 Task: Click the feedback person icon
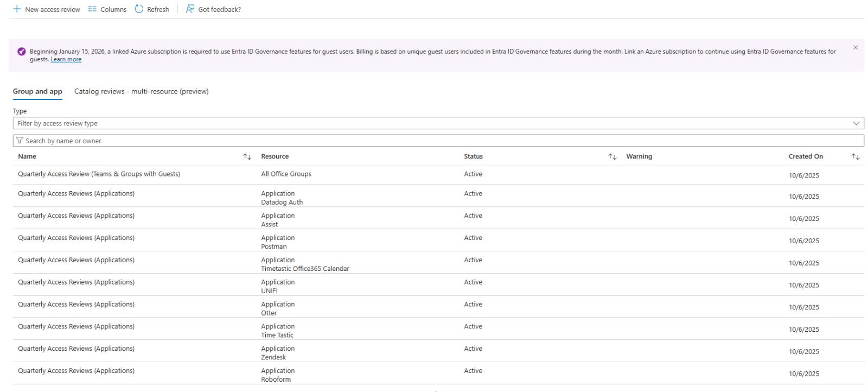[x=190, y=9]
